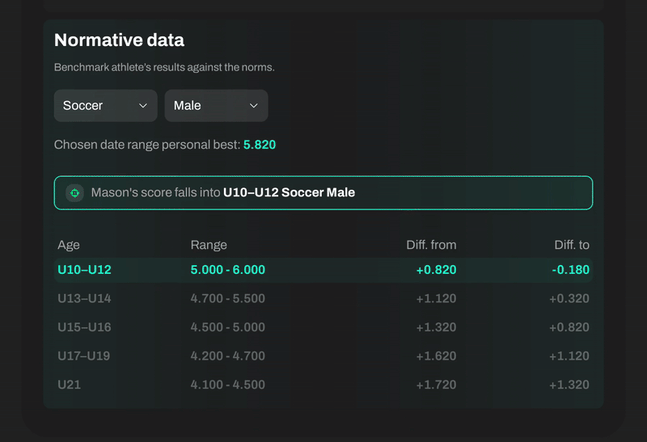Click the Range column header
Image resolution: width=647 pixels, height=442 pixels.
208,245
